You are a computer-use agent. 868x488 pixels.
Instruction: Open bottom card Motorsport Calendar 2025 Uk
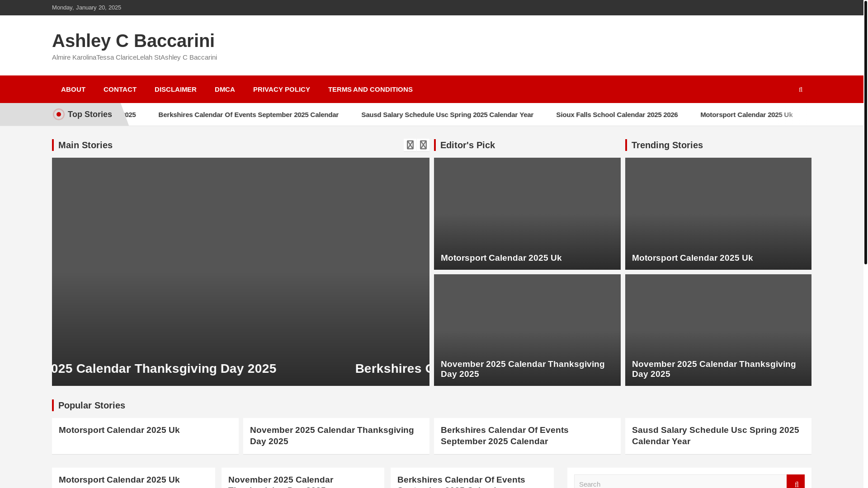(x=119, y=480)
